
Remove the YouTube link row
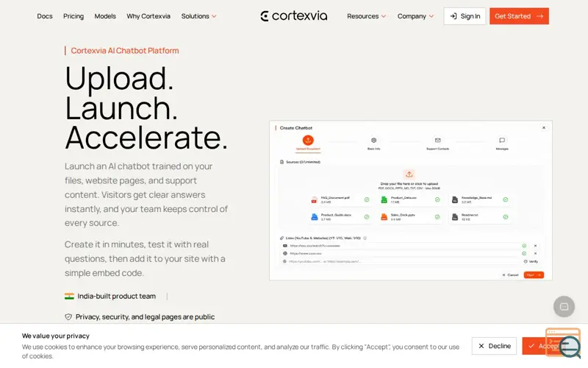click(536, 246)
